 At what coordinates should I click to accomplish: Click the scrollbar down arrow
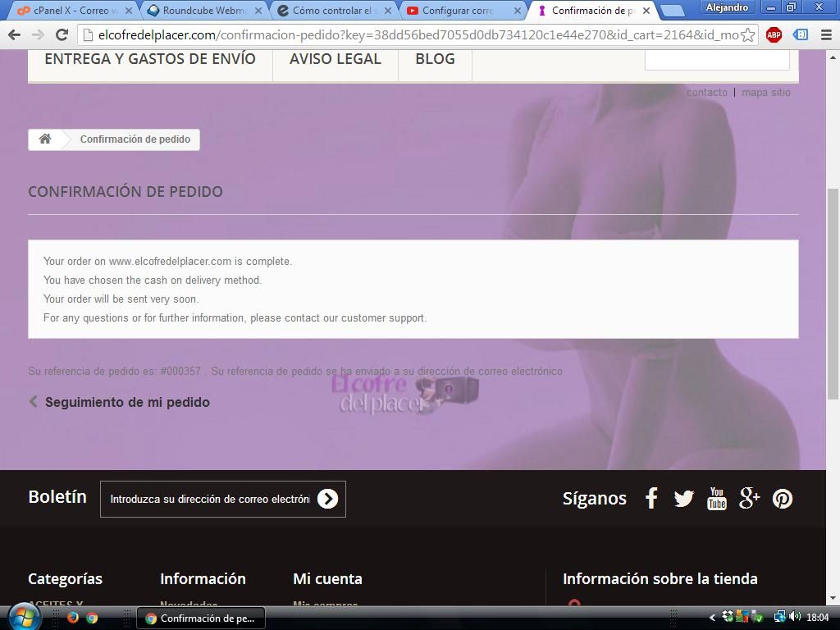point(833,598)
